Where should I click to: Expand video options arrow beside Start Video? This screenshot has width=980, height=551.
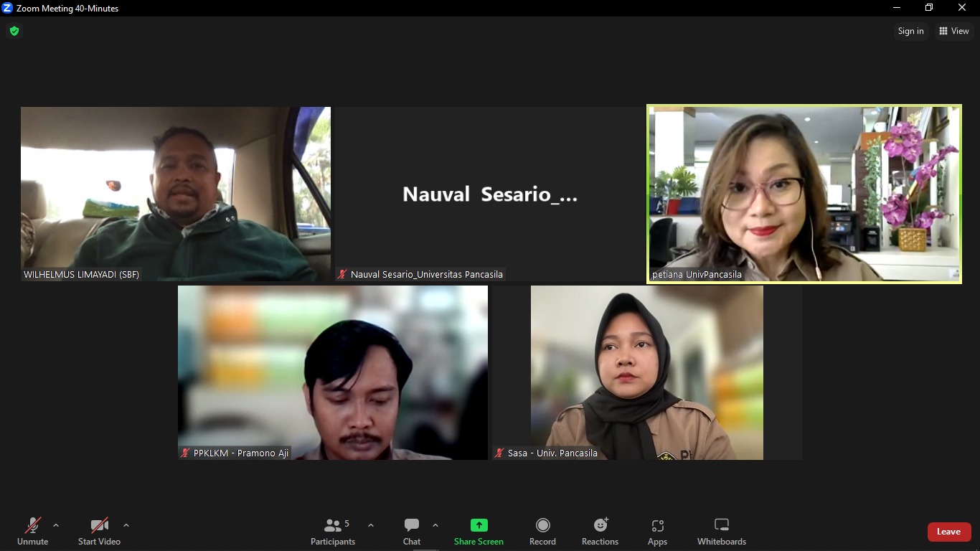[126, 525]
